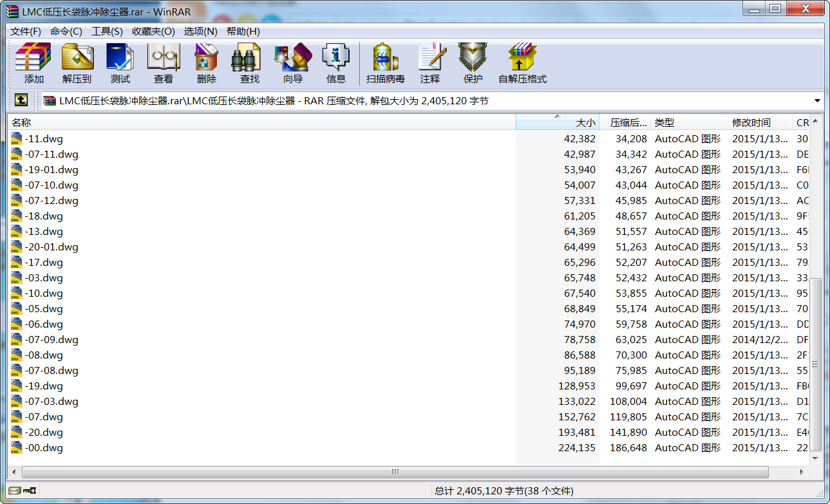Sort by 名称 column header
The image size is (830, 504).
point(261,122)
